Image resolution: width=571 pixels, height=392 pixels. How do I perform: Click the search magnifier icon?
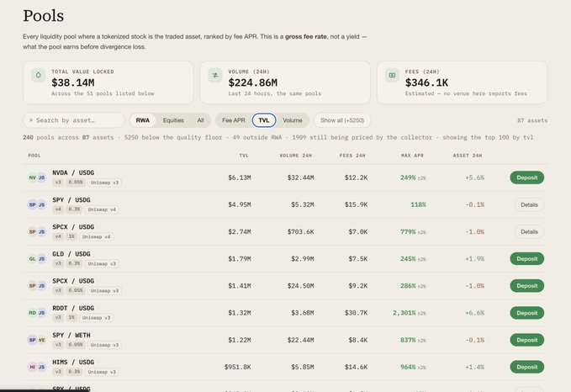coord(31,120)
